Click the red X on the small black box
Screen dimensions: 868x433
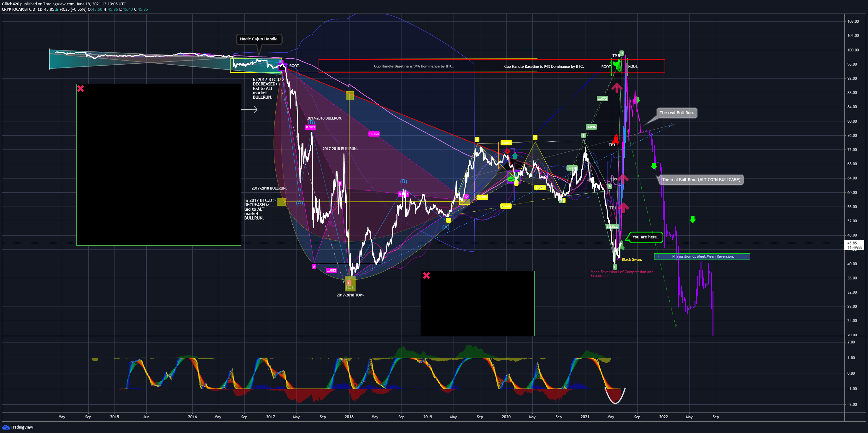pos(426,276)
